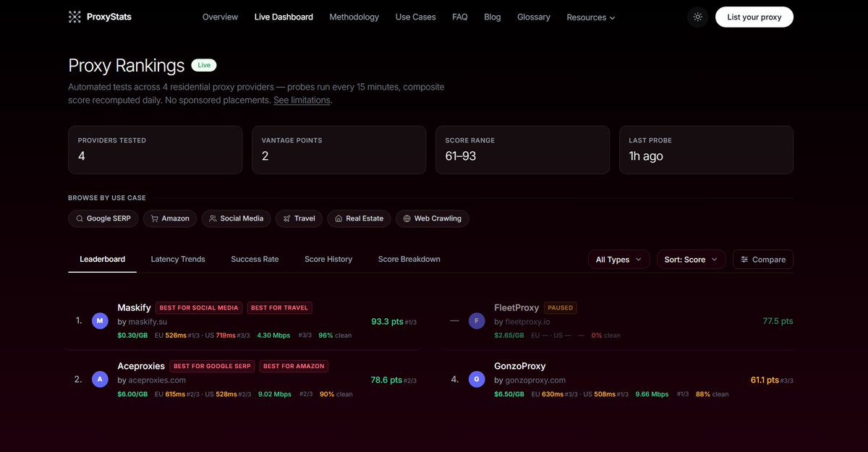This screenshot has width=868, height=452.
Task: Switch to the Score Breakdown tab
Action: tap(409, 259)
